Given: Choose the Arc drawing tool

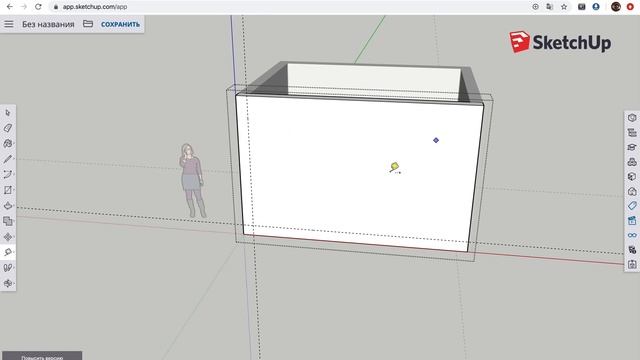Looking at the screenshot, I should click(8, 175).
